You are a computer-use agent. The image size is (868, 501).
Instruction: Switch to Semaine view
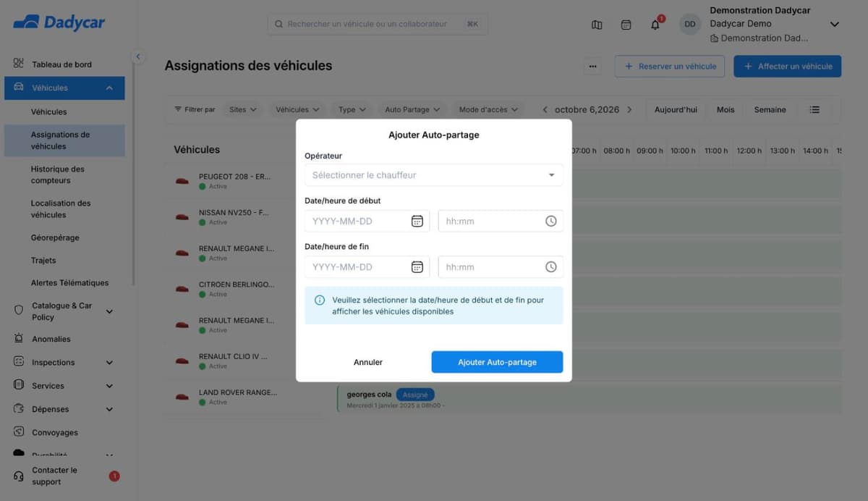point(770,110)
